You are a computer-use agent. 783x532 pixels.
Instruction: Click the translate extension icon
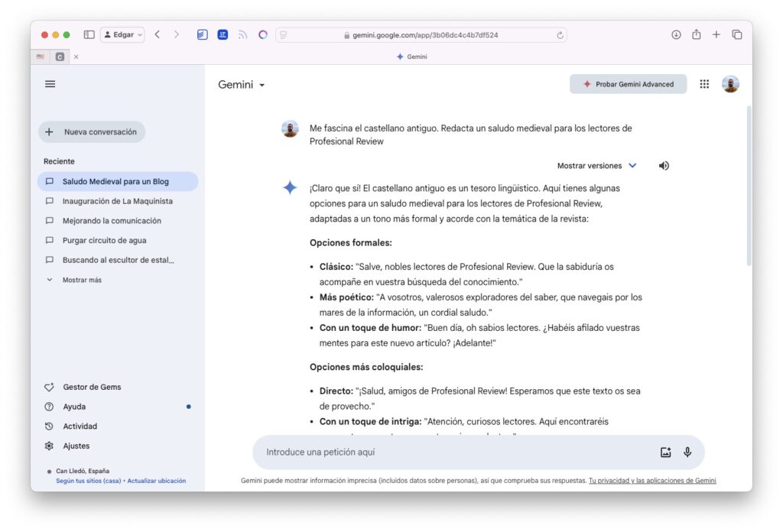tap(223, 34)
